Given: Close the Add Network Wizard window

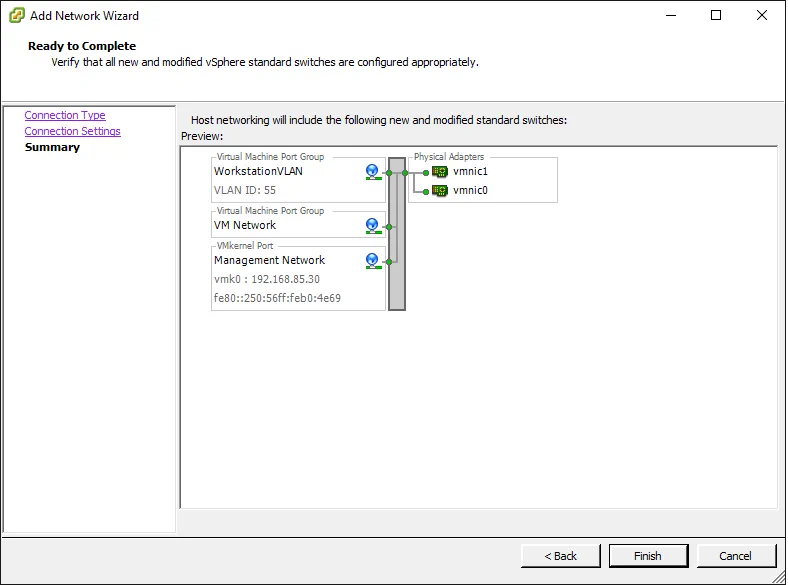Looking at the screenshot, I should click(x=762, y=16).
